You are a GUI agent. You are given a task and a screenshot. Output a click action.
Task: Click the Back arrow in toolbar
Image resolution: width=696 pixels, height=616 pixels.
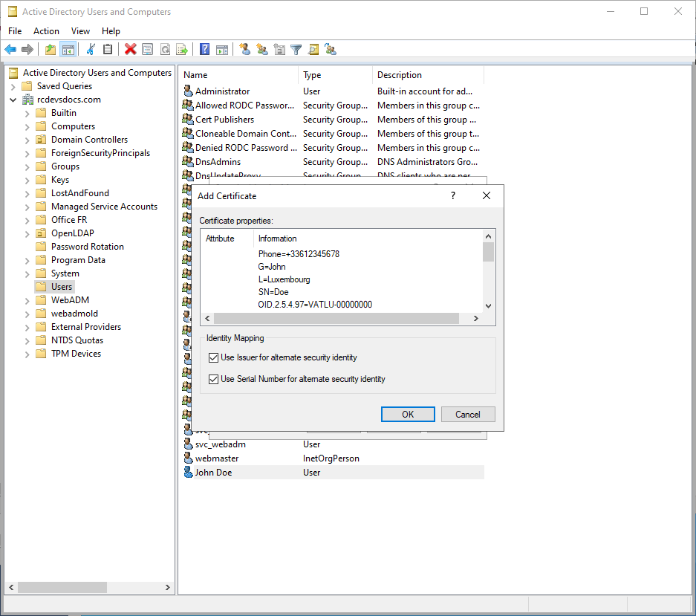pos(10,49)
